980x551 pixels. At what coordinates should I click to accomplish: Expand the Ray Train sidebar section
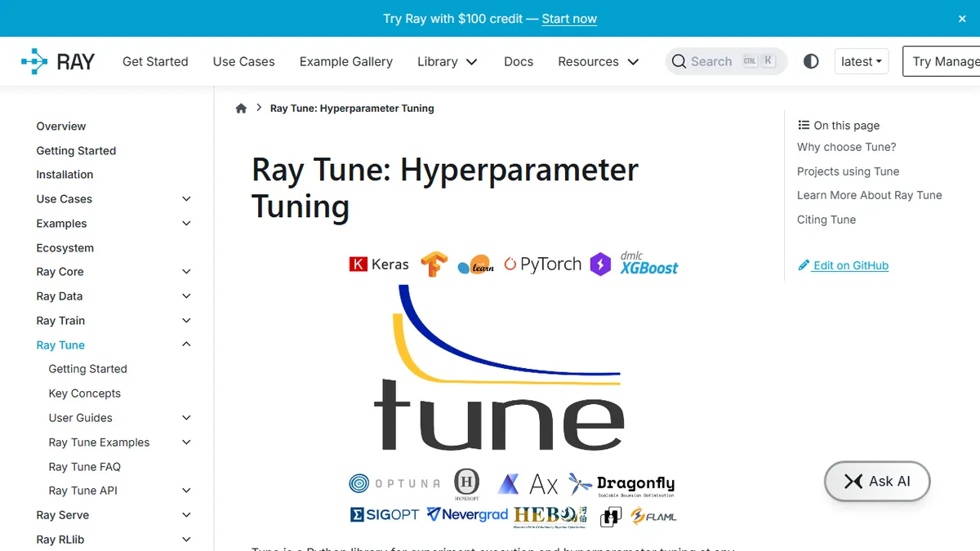click(186, 321)
